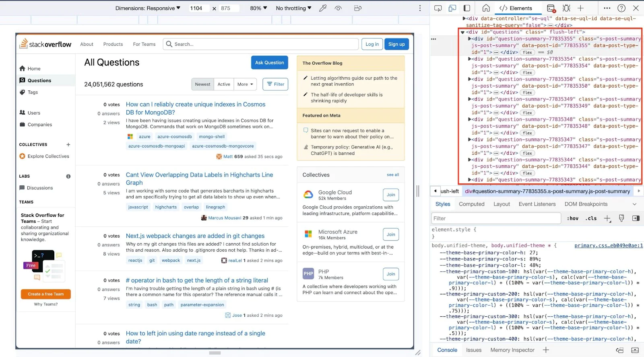Open Companies in left sidebar
This screenshot has height=357, width=644.
click(x=40, y=125)
